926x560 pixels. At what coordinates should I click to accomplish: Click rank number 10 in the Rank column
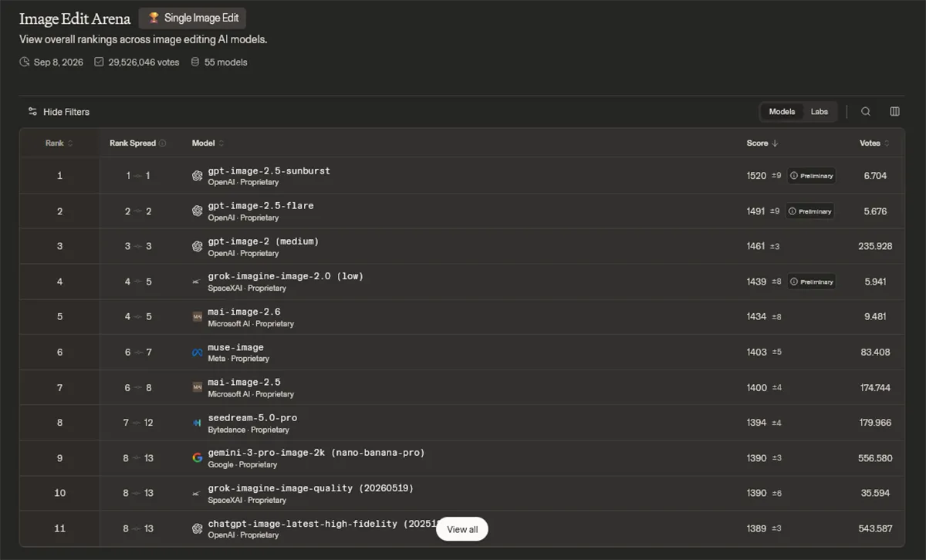point(59,493)
